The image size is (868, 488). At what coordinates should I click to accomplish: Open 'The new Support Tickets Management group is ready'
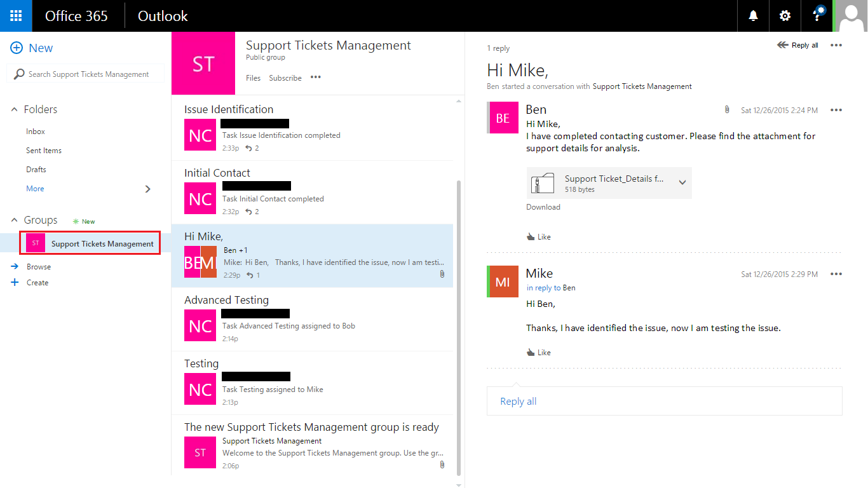pos(312,446)
